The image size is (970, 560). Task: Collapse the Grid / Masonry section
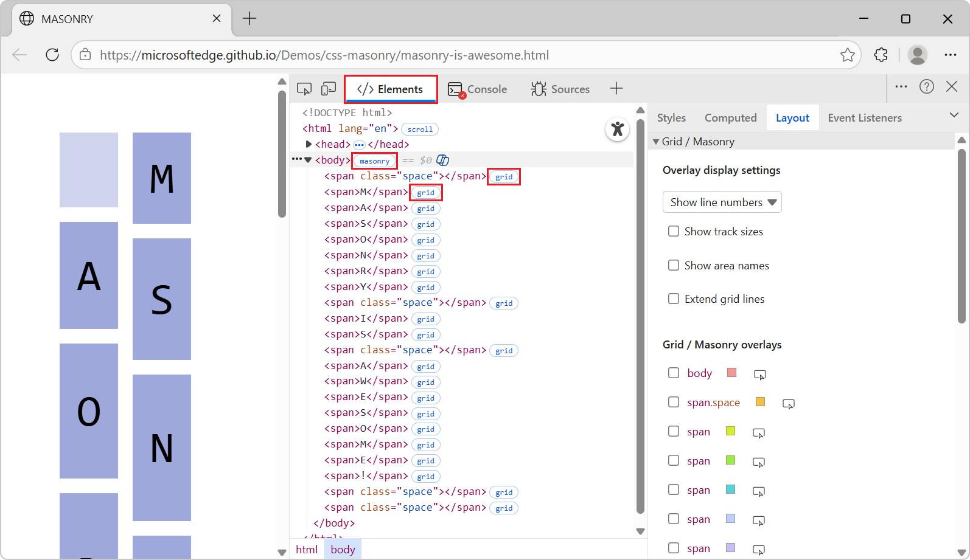[x=657, y=142]
